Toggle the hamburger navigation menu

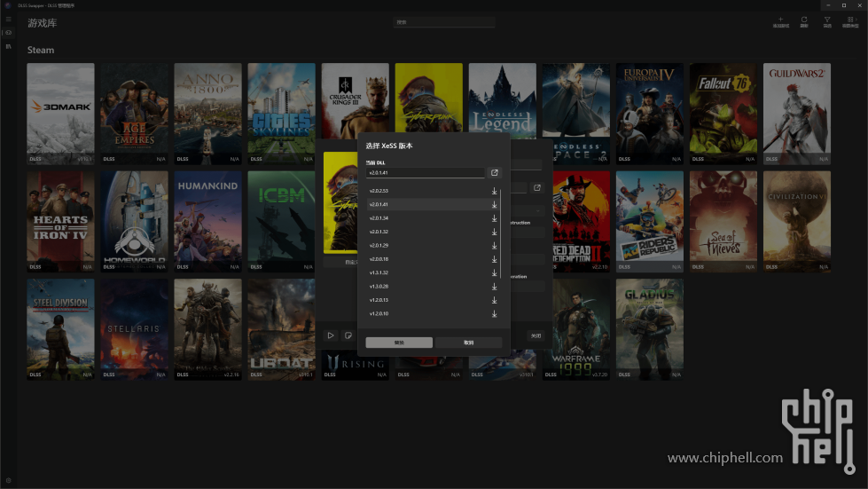tap(8, 19)
